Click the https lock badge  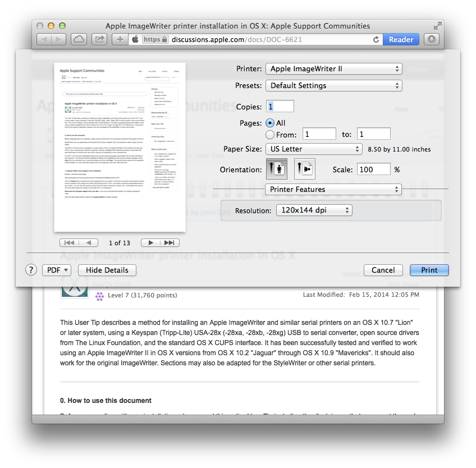pyautogui.click(x=155, y=39)
